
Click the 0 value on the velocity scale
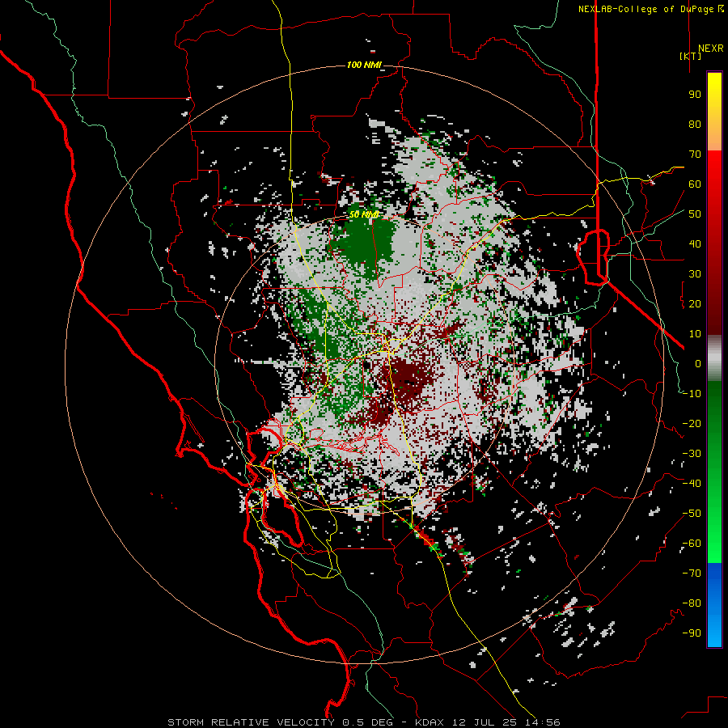(698, 364)
